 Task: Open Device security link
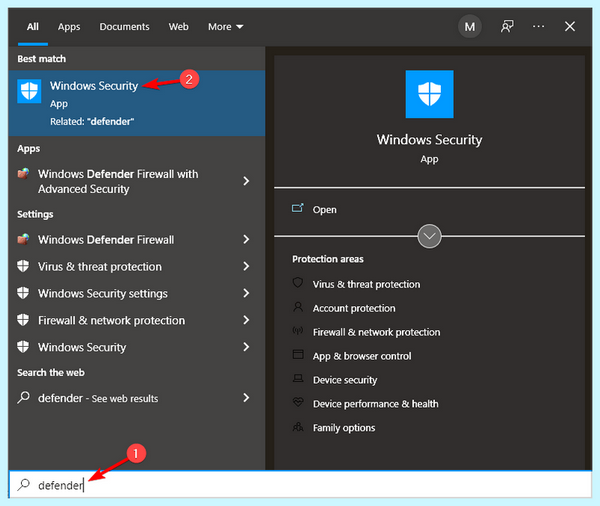click(345, 380)
